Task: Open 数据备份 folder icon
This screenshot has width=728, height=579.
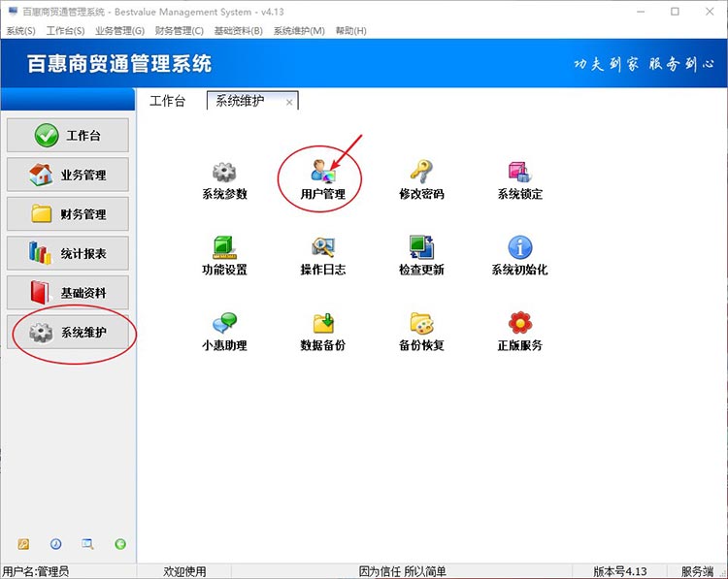Action: (323, 323)
